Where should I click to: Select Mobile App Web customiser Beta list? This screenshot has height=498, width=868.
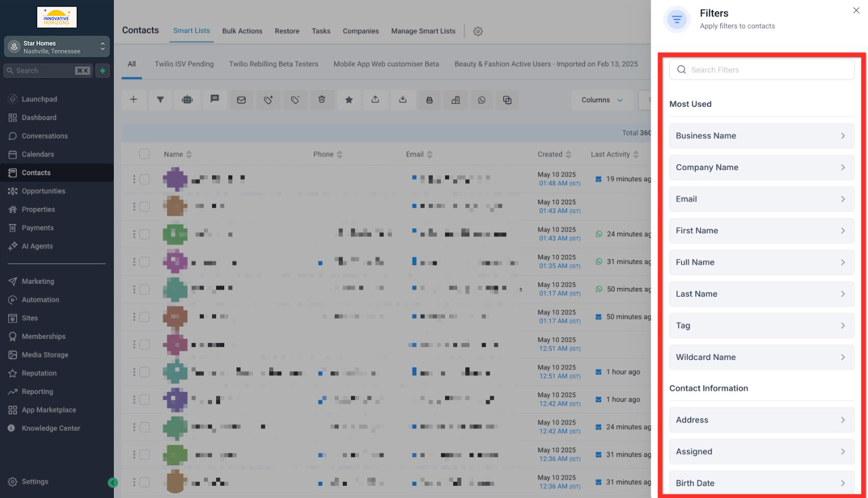[x=386, y=64]
